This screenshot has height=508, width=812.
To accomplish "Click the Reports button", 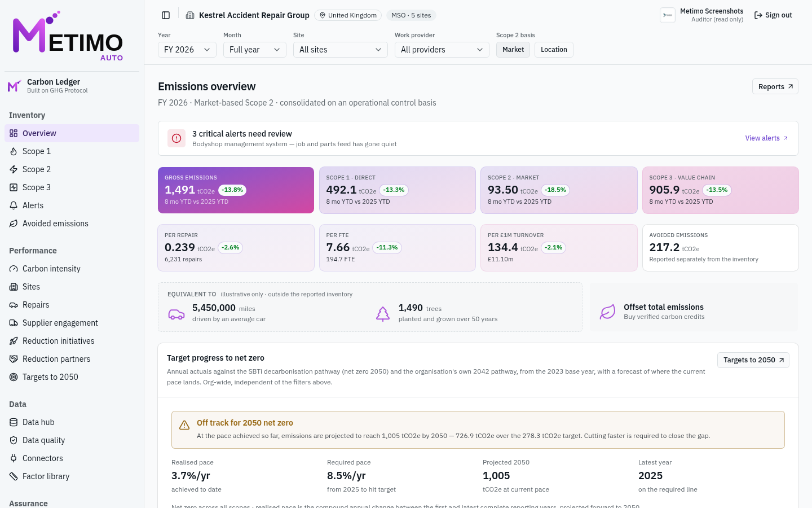I will pyautogui.click(x=775, y=86).
